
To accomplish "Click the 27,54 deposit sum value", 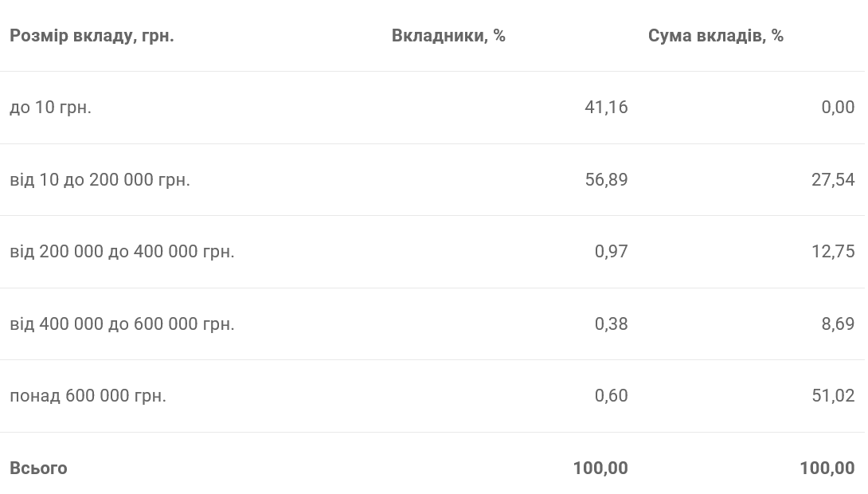I will coord(833,180).
